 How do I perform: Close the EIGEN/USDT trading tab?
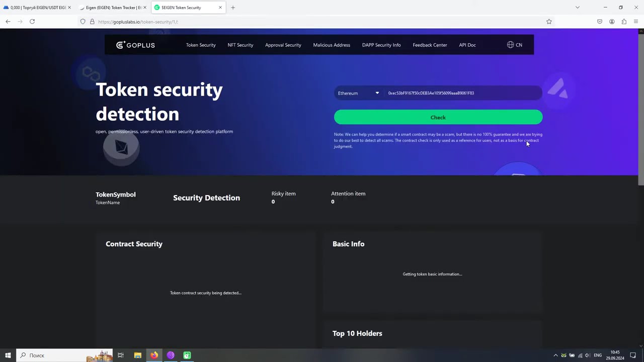click(69, 8)
